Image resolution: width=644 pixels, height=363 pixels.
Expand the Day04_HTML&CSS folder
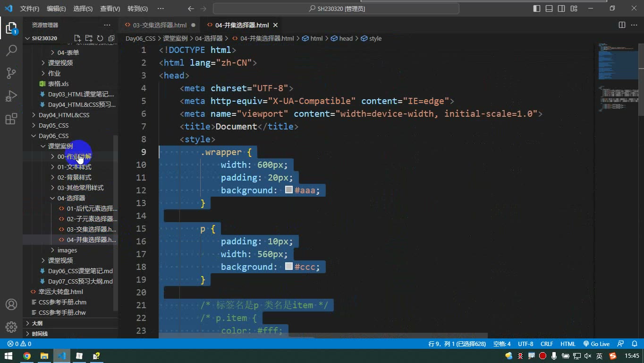pyautogui.click(x=70, y=115)
